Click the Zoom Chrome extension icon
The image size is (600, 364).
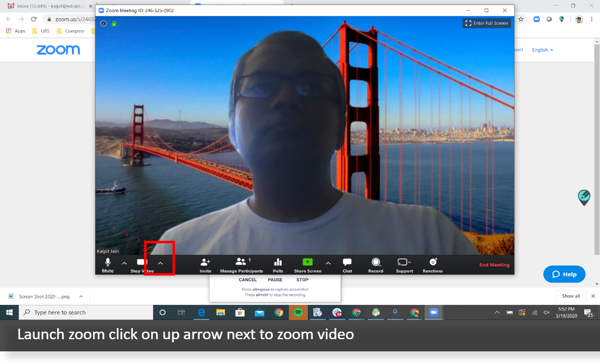pyautogui.click(x=536, y=19)
